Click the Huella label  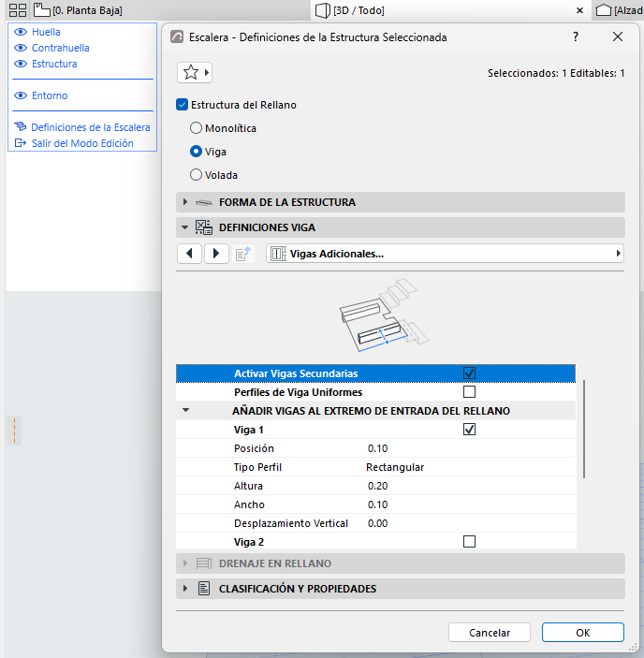tap(46, 32)
